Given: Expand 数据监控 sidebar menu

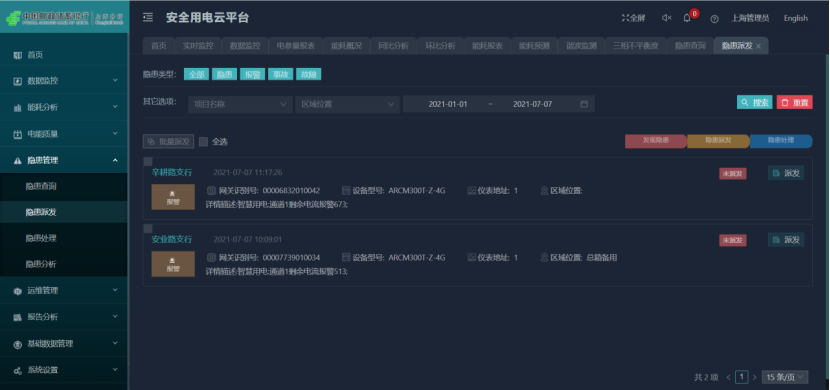Looking at the screenshot, I should coord(64,81).
